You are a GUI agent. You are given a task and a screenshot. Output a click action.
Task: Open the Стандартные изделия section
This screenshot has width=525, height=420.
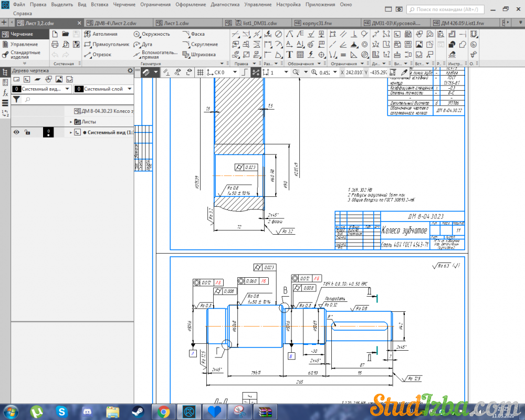[25, 55]
